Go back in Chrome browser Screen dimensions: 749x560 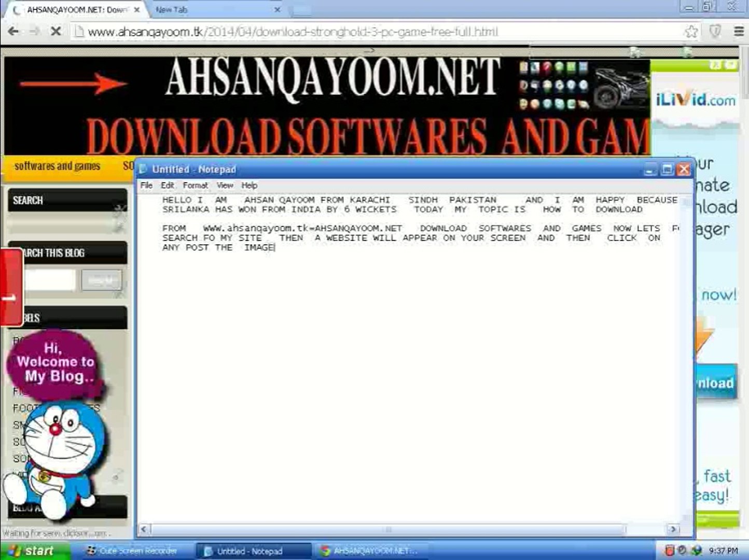point(13,32)
